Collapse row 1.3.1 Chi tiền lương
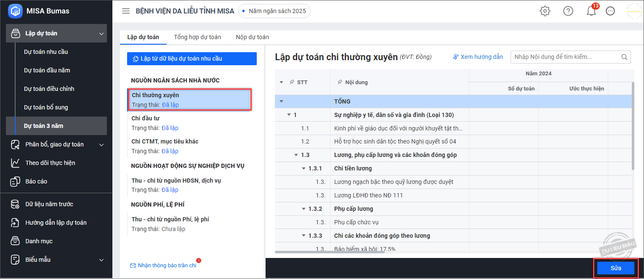 coord(304,168)
